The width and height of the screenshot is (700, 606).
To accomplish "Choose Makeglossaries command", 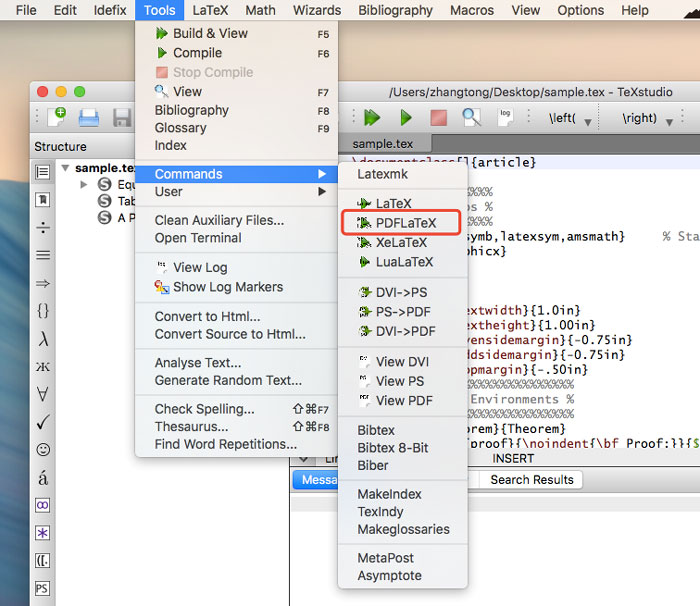I will tap(403, 529).
